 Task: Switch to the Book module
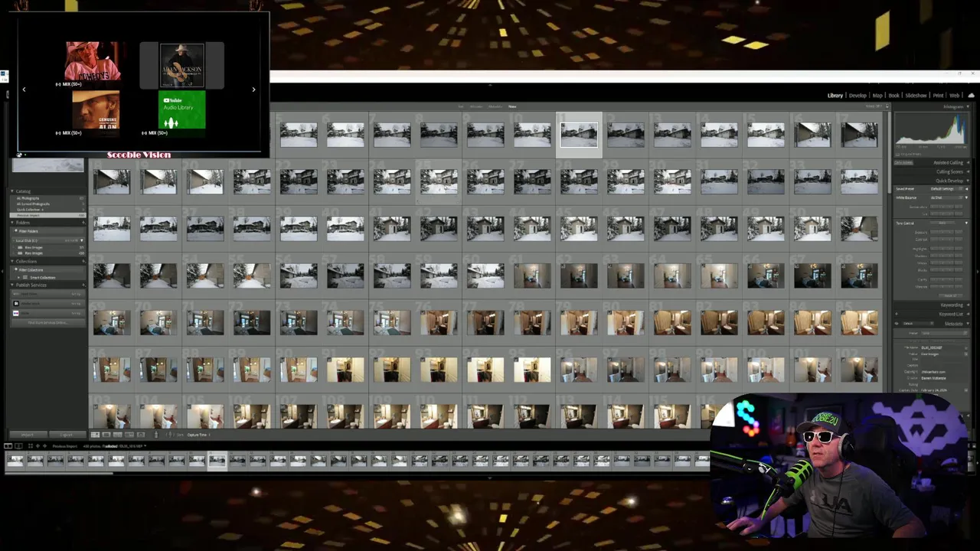point(893,96)
